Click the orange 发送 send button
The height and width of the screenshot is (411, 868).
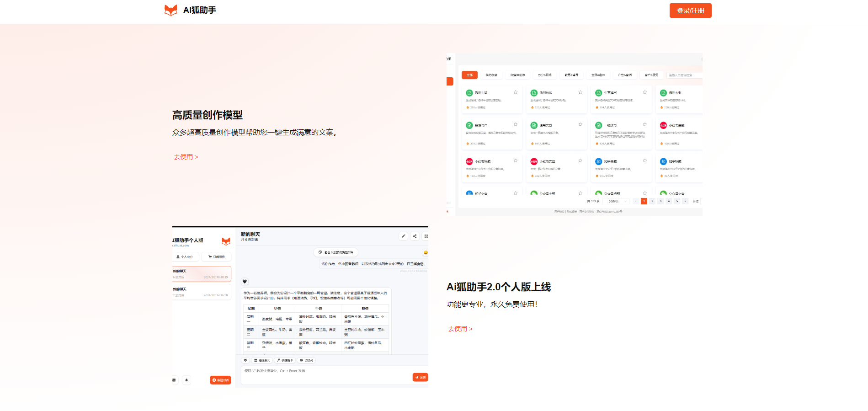[420, 377]
